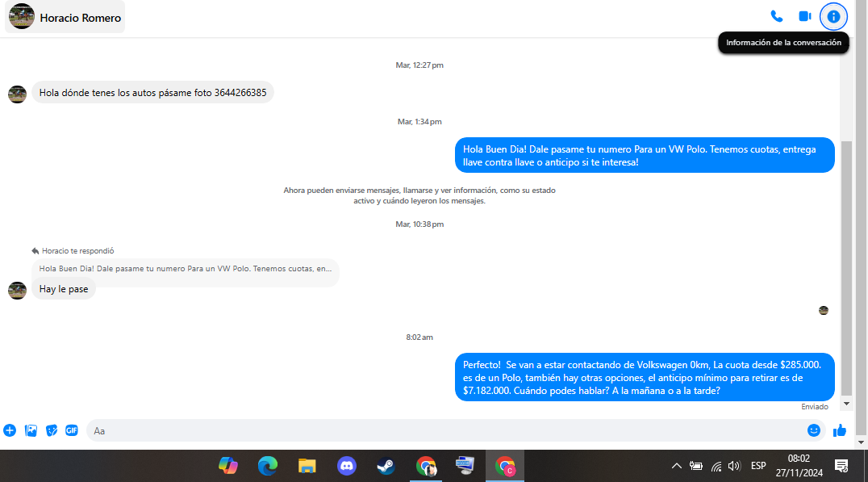Click the Aa message input field
The image size is (868, 482).
point(446,430)
